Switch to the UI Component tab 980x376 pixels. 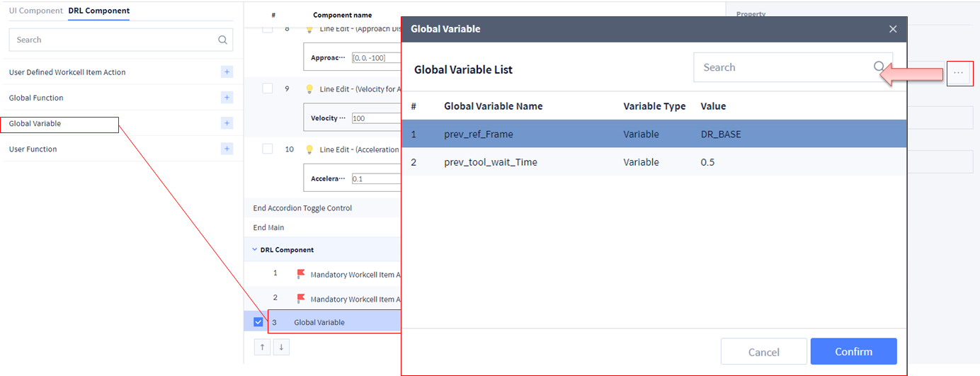pos(35,11)
